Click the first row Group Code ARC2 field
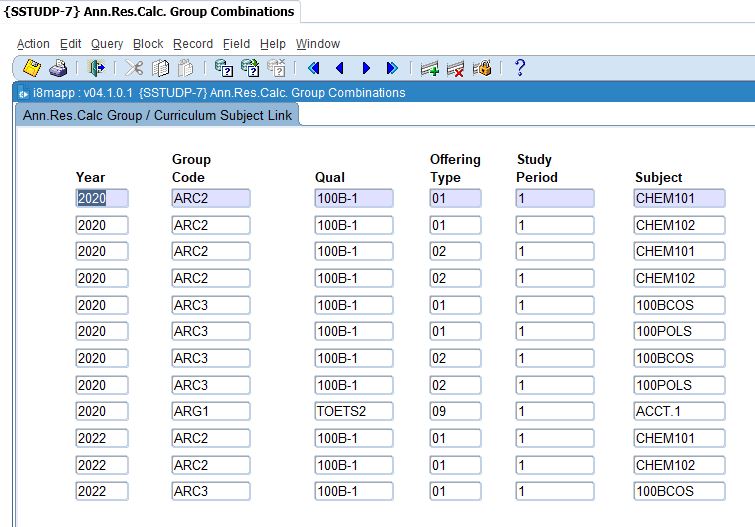 click(x=210, y=198)
